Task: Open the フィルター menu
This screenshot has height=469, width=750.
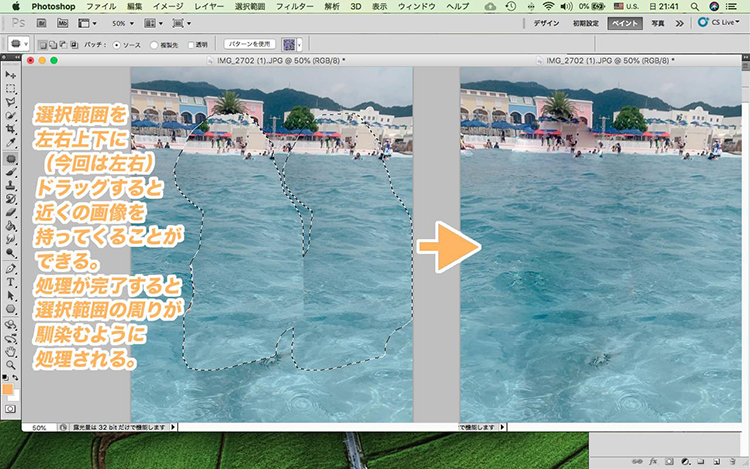Action: click(295, 6)
